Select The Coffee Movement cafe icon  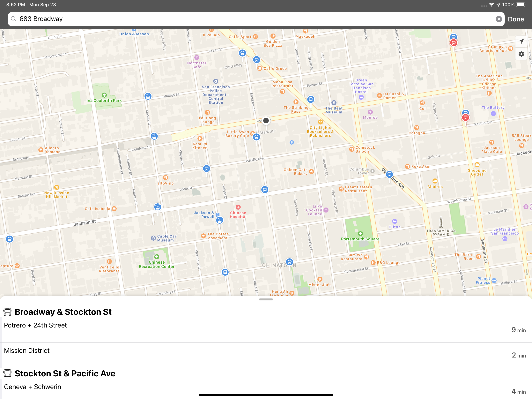(x=203, y=236)
